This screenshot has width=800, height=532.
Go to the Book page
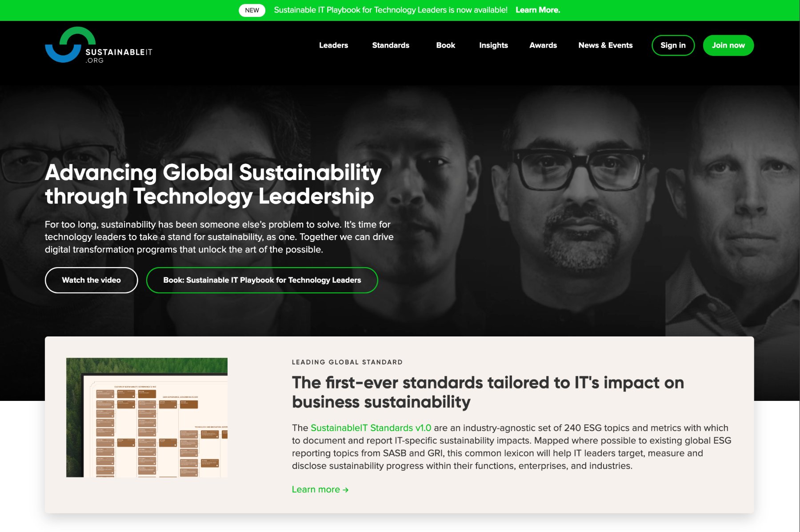pos(445,45)
